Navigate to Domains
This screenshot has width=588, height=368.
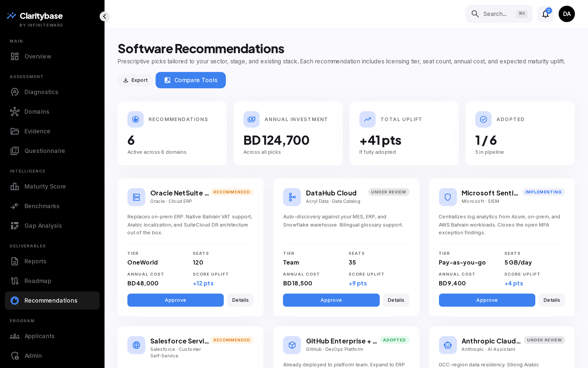pyautogui.click(x=52, y=112)
